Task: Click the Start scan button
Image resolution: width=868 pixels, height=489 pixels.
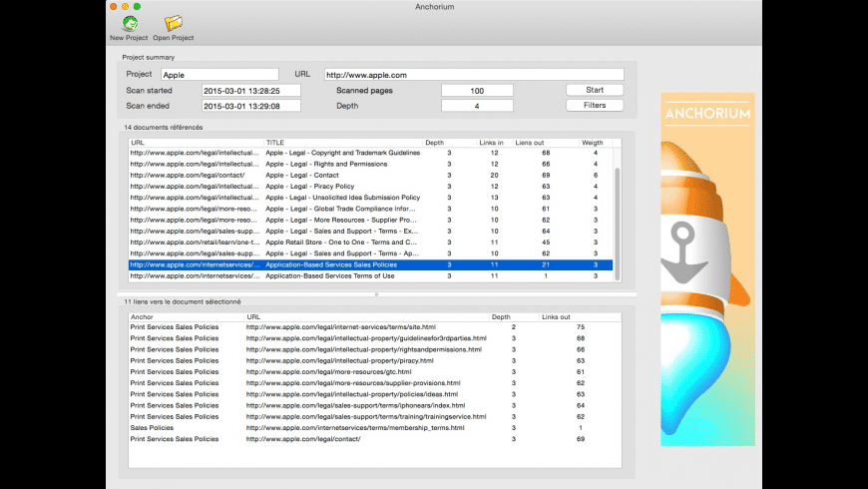Action: 595,90
